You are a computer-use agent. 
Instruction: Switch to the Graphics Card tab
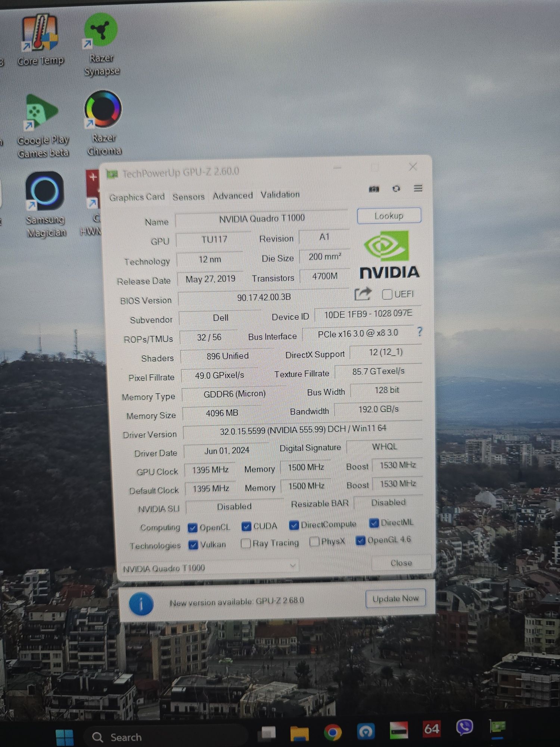137,197
